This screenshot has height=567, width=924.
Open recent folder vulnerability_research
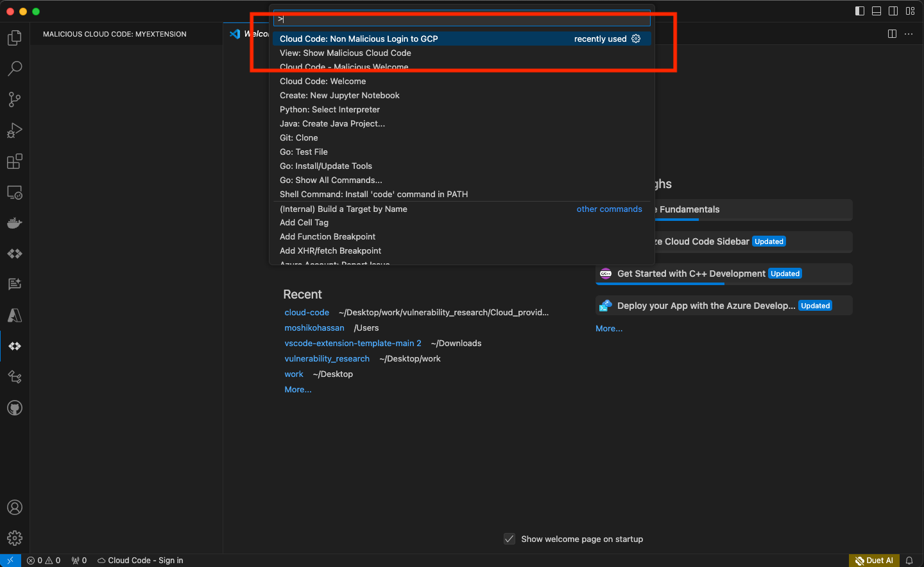(x=327, y=358)
